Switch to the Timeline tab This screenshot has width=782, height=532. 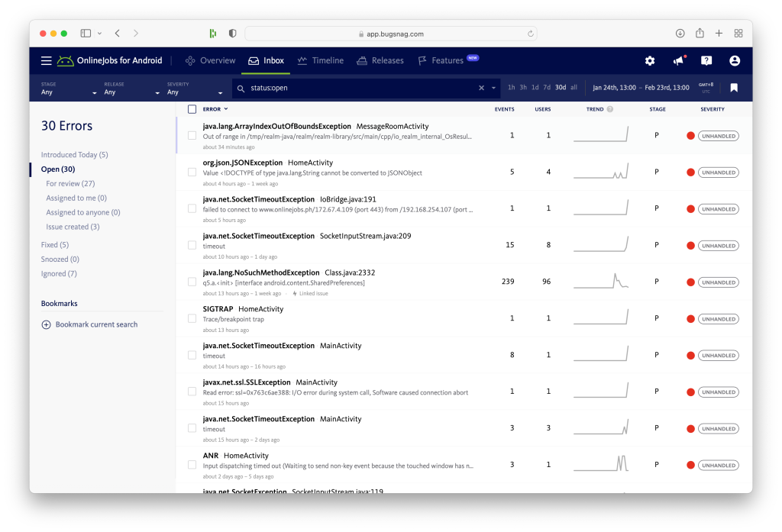(320, 61)
